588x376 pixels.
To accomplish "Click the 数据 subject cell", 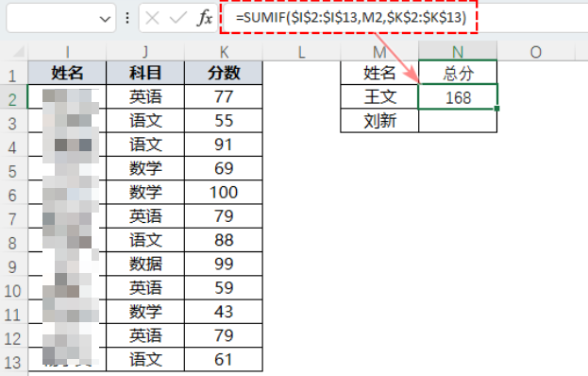I will (145, 264).
